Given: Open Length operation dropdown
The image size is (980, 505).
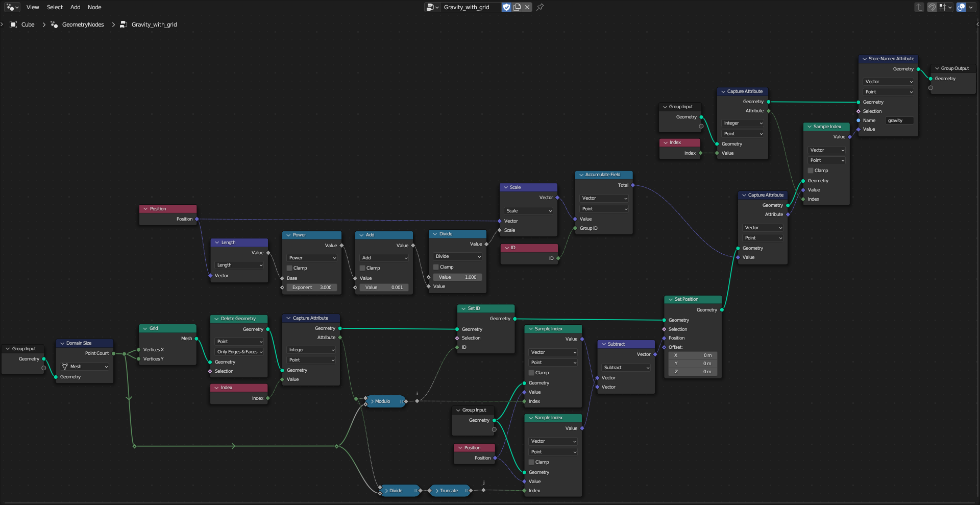Looking at the screenshot, I should 239,265.
